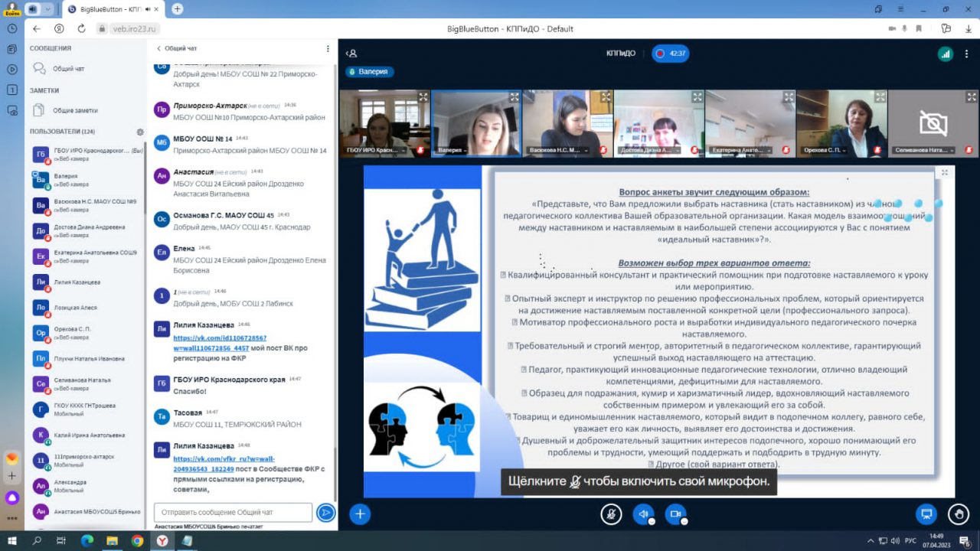
Task: Click the connection status signal icon
Action: pos(946,54)
